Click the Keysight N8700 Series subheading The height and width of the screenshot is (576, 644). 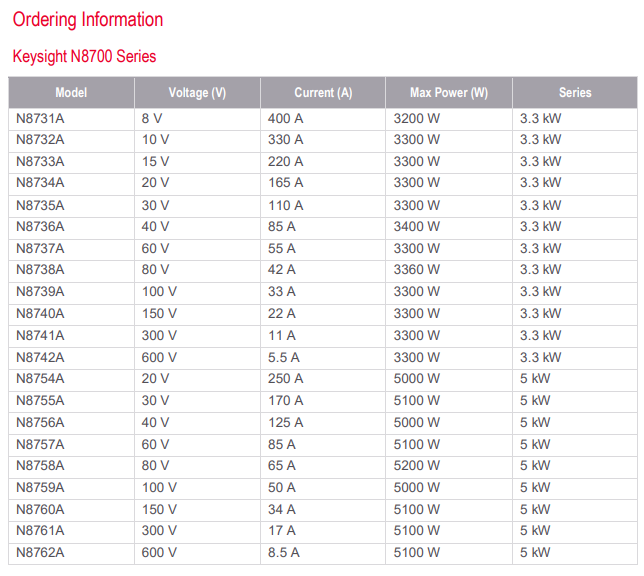pyautogui.click(x=85, y=56)
